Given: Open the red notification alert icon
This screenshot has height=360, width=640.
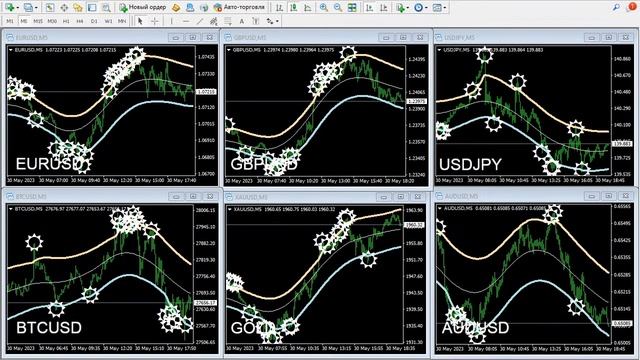Looking at the screenshot, I should pos(633,7).
